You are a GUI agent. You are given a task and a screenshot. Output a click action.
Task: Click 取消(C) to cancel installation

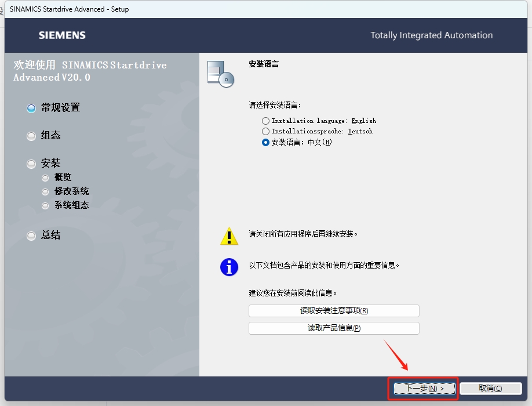pyautogui.click(x=490, y=388)
